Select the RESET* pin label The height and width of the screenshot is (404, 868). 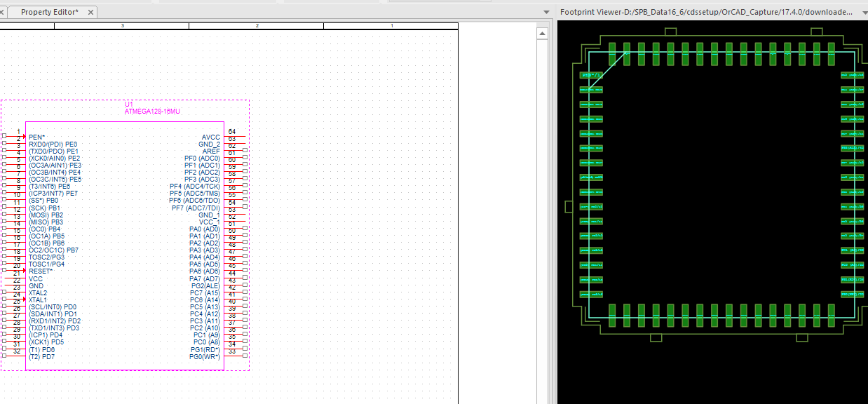(41, 271)
